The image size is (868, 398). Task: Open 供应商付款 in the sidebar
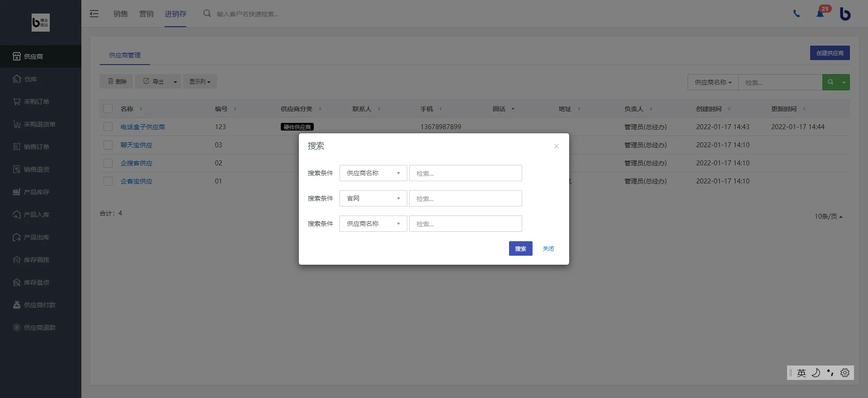click(40, 305)
